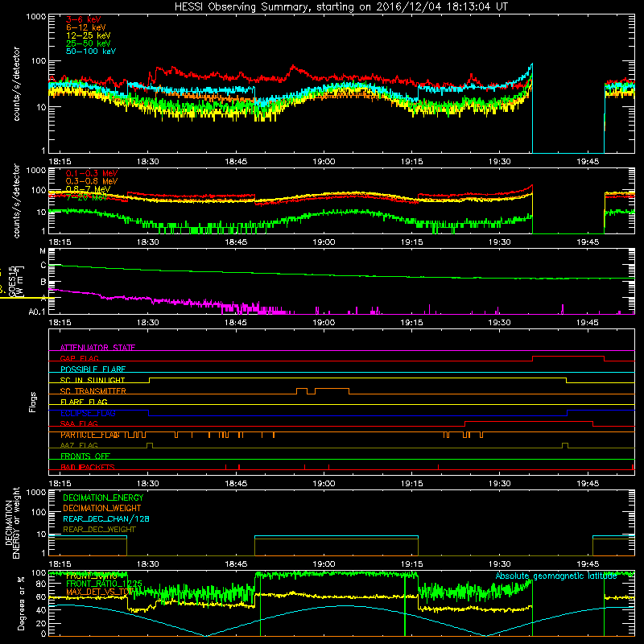
Task: Click the MeV panel counts/s/detector axis label
Action: coord(16,200)
